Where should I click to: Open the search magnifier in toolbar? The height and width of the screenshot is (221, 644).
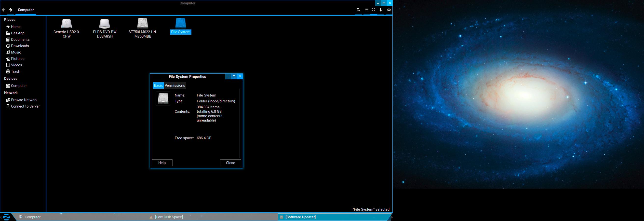[358, 10]
